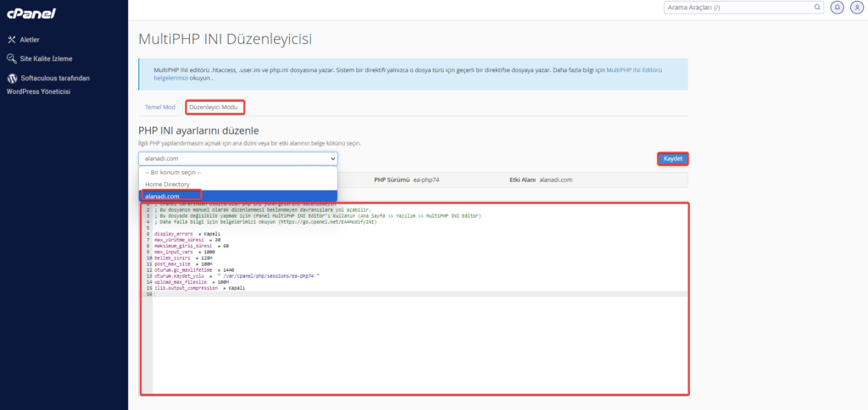The width and height of the screenshot is (868, 410).
Task: Select '-- Bir konum seçin --' option
Action: (173, 172)
